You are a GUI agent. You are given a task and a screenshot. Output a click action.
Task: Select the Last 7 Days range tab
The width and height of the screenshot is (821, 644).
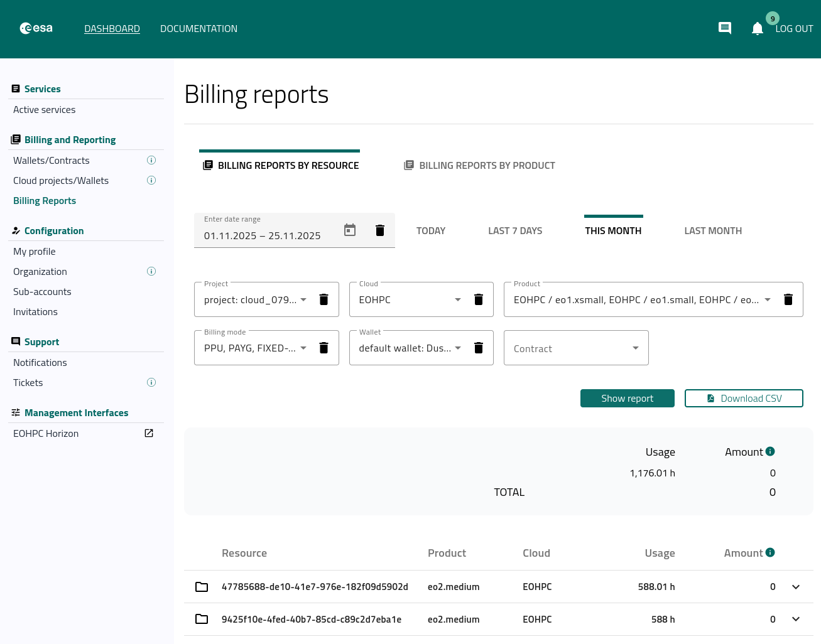(x=514, y=231)
